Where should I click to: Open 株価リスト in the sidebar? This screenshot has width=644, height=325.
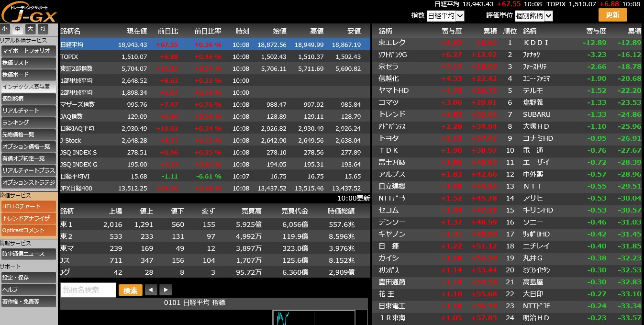tap(28, 63)
